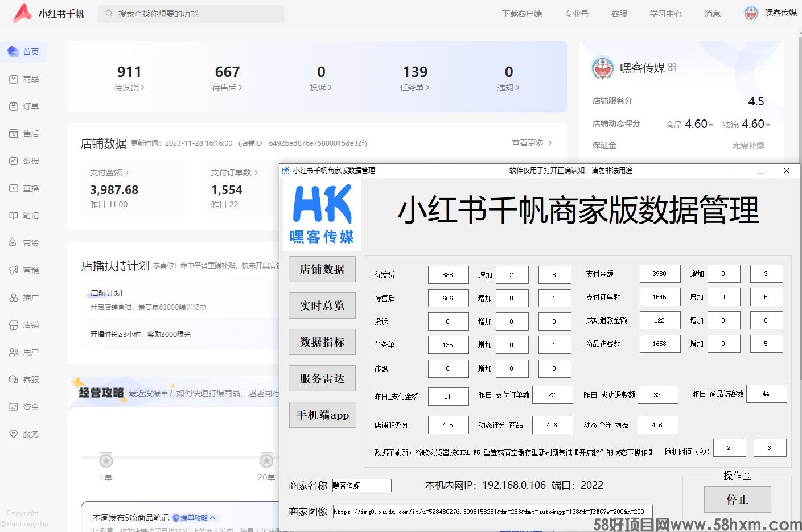Click the 启航计划 link
The height and width of the screenshot is (532, 802).
pyautogui.click(x=106, y=293)
